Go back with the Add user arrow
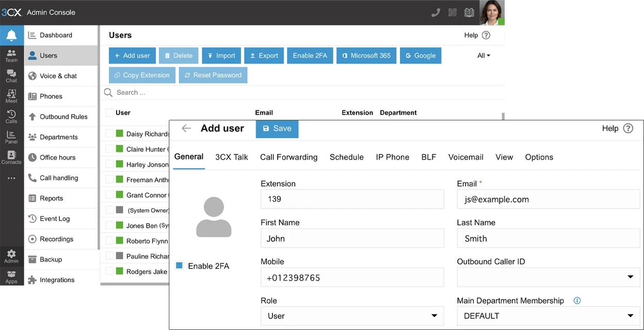The image size is (644, 330). point(186,128)
